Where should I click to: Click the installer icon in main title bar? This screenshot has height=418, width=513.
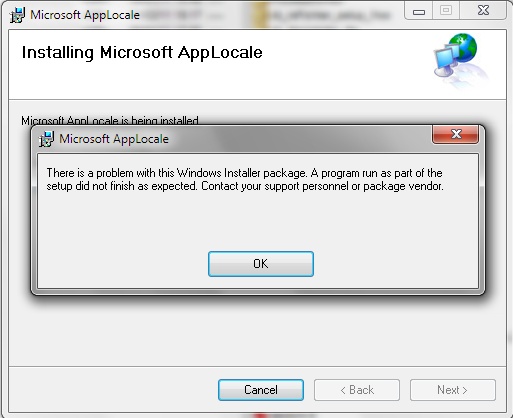[x=17, y=15]
